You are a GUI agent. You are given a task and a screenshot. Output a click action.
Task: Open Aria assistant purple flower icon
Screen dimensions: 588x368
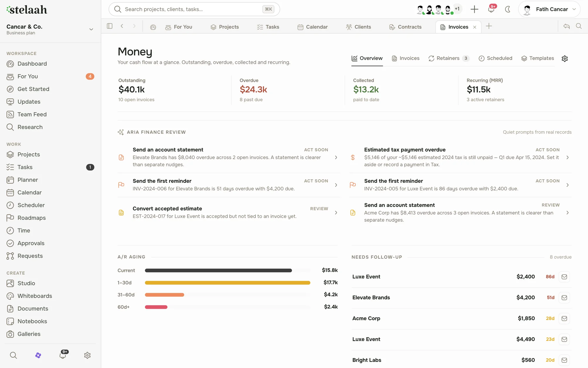[38, 355]
